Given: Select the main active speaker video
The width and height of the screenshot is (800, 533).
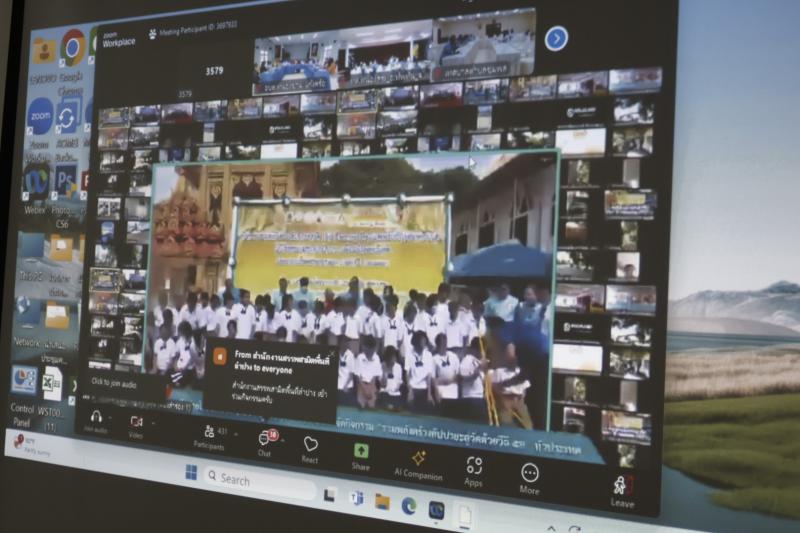Looking at the screenshot, I should pyautogui.click(x=352, y=291).
